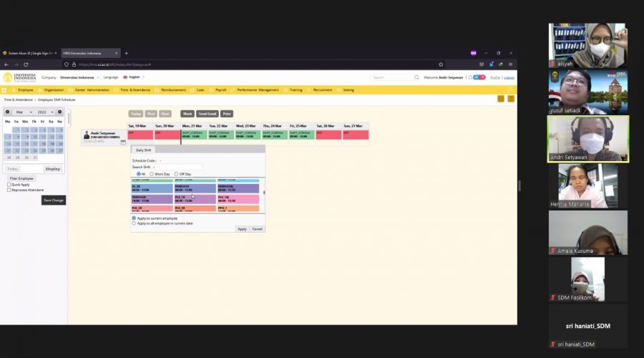Open the browser hamburger menu
The height and width of the screenshot is (358, 644).
point(510,64)
